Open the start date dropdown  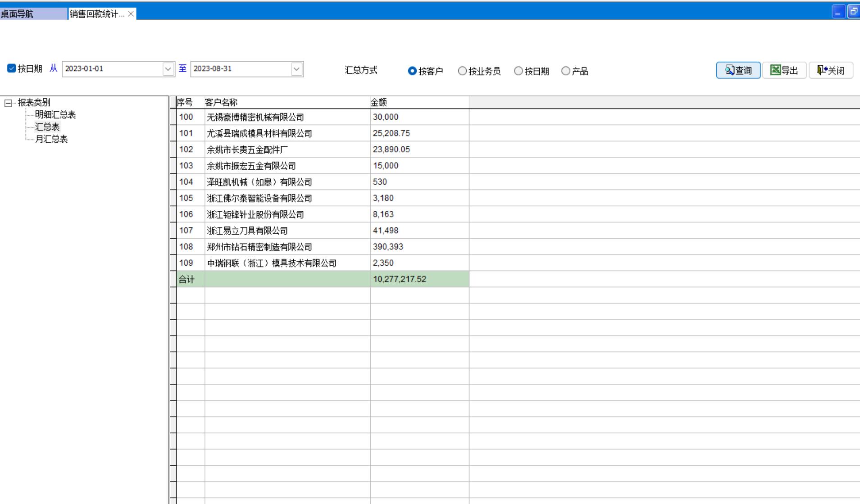click(x=168, y=69)
